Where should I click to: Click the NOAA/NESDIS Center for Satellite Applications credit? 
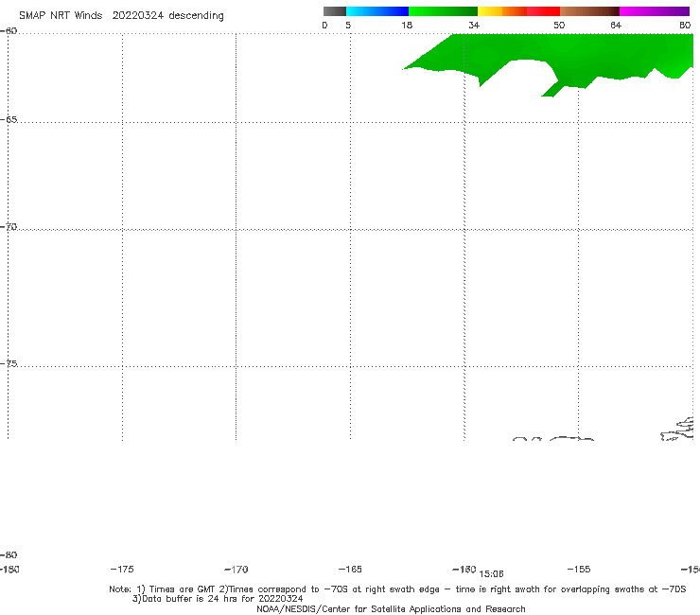point(391,608)
